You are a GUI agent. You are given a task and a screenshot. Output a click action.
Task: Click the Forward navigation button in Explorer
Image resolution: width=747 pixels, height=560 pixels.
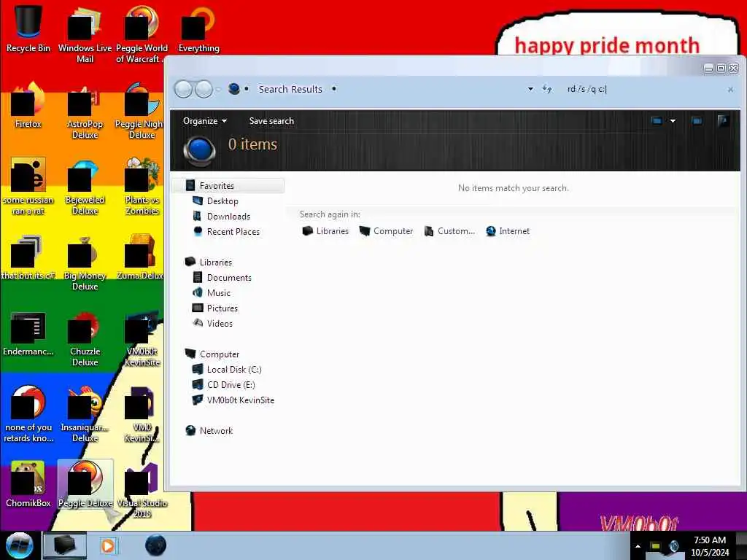click(204, 89)
